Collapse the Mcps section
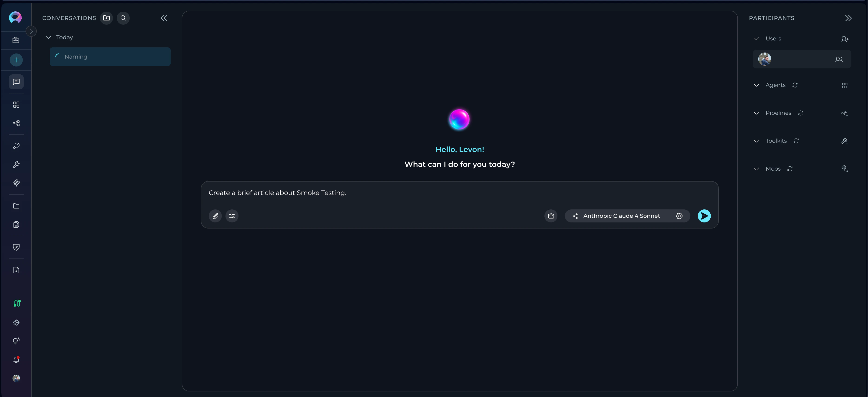 pyautogui.click(x=756, y=169)
